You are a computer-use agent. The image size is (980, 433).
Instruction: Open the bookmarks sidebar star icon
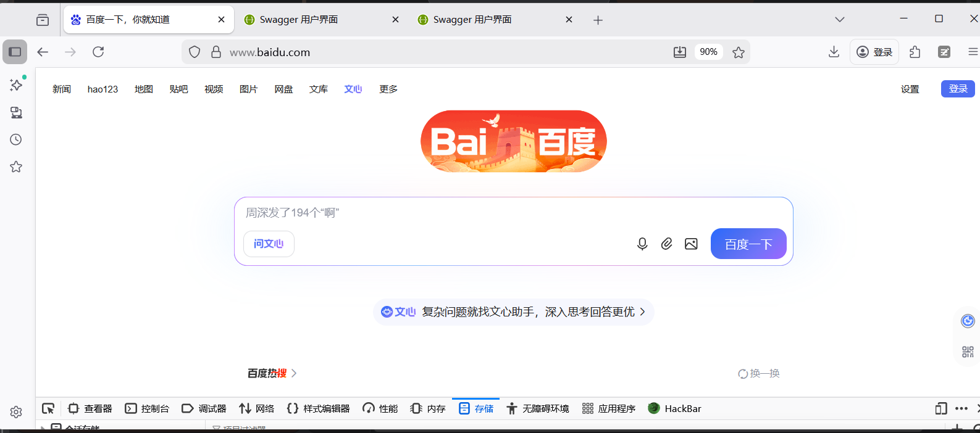click(17, 167)
